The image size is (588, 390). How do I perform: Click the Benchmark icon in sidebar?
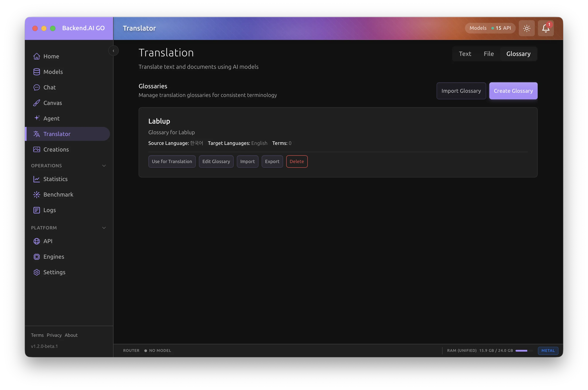[x=37, y=195]
